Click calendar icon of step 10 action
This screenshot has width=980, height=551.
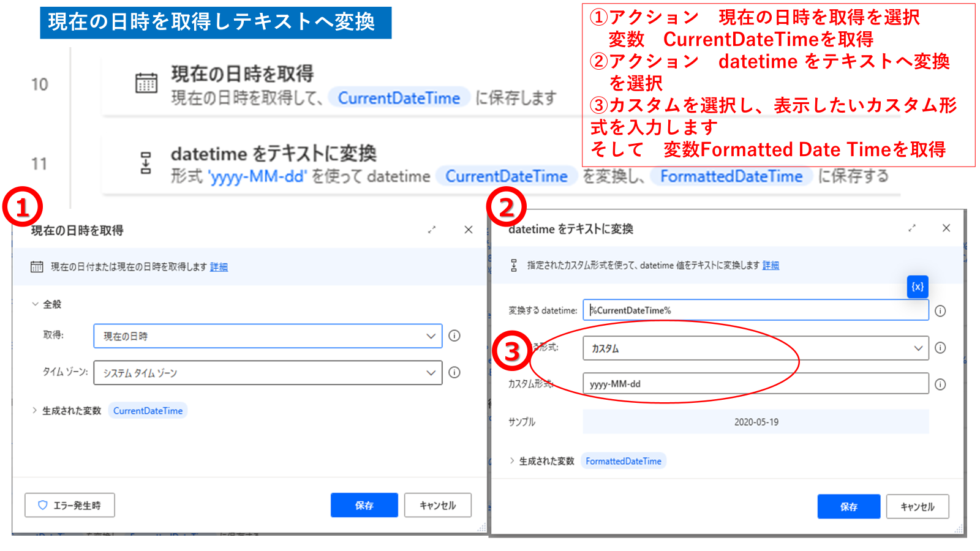click(x=146, y=83)
